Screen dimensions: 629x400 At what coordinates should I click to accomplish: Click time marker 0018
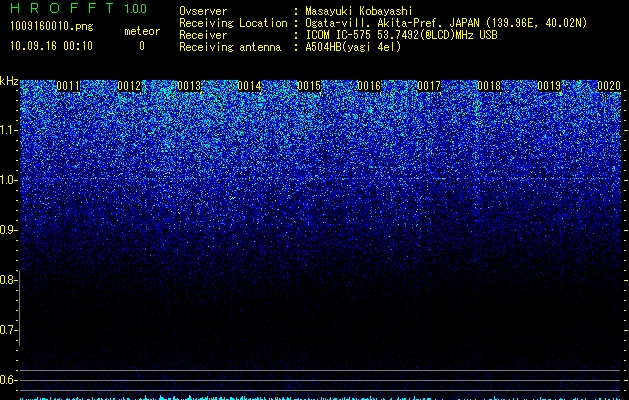(x=489, y=86)
